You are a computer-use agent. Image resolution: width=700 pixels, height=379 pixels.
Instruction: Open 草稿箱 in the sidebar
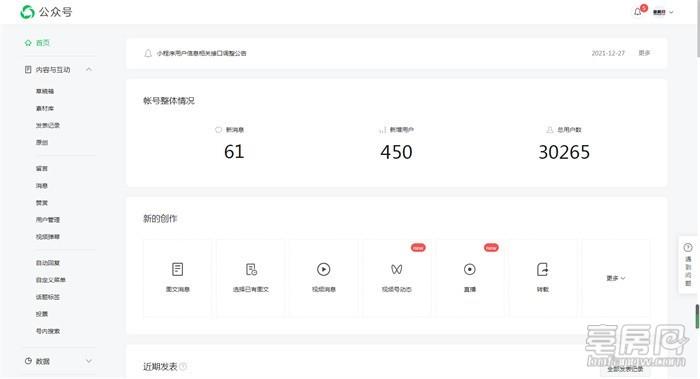coord(45,91)
